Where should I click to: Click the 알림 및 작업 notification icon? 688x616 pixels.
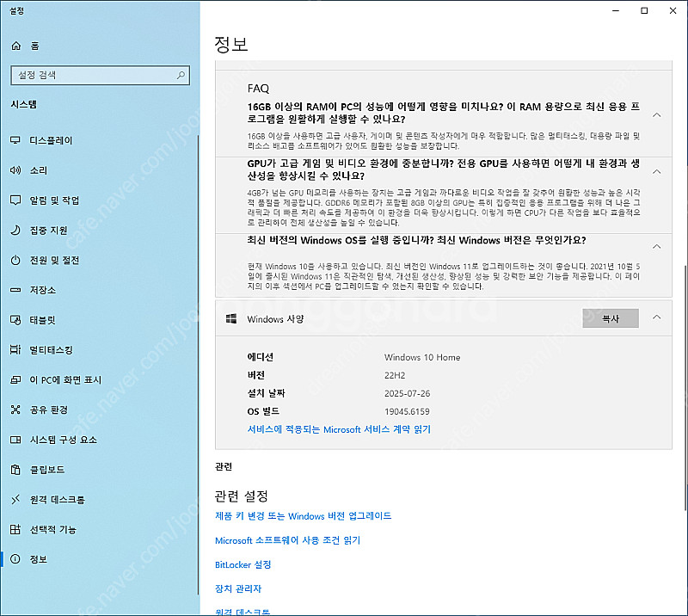[x=15, y=200]
